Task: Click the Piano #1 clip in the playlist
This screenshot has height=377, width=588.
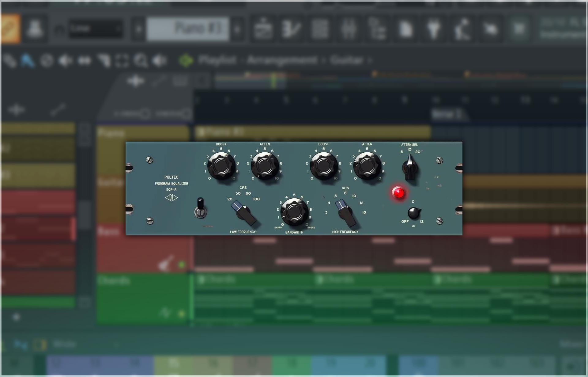Action: (312, 132)
